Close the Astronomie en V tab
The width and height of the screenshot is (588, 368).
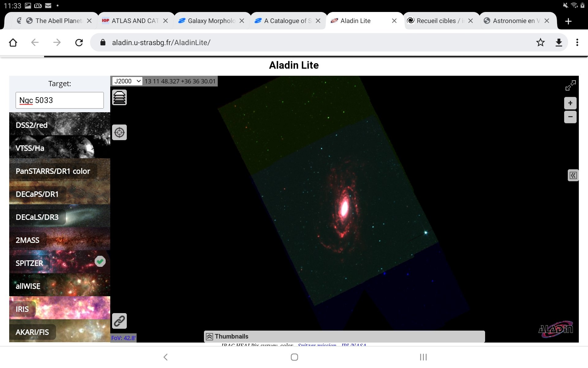547,21
